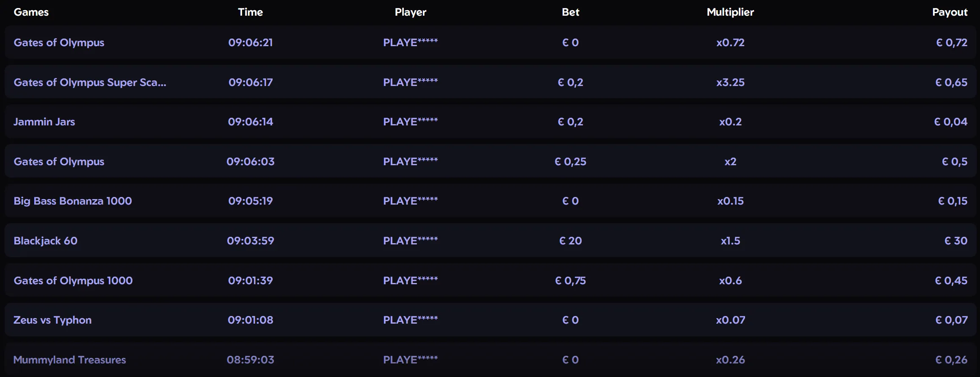Open the Zeus vs Typhon game link
The width and height of the screenshot is (980, 377).
52,320
